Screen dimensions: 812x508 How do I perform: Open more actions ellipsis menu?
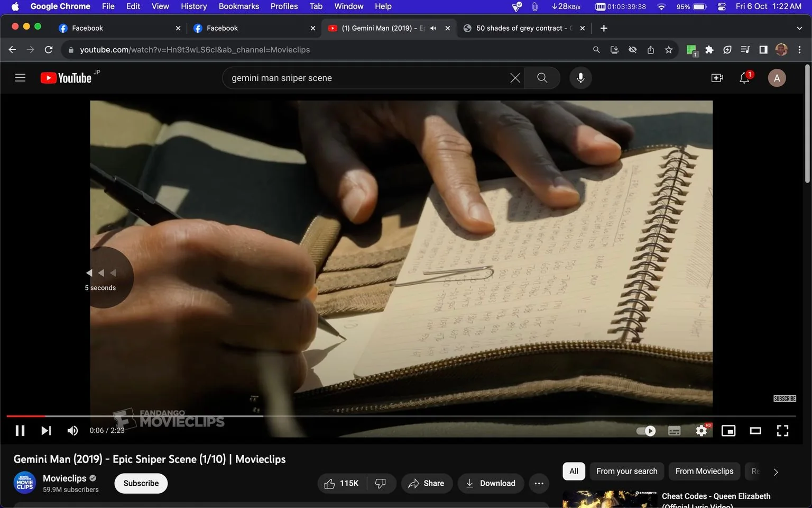539,483
